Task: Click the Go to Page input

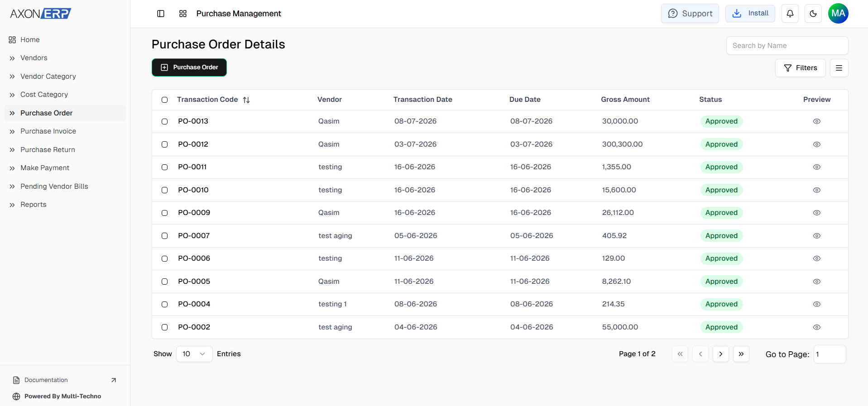Action: pyautogui.click(x=830, y=354)
